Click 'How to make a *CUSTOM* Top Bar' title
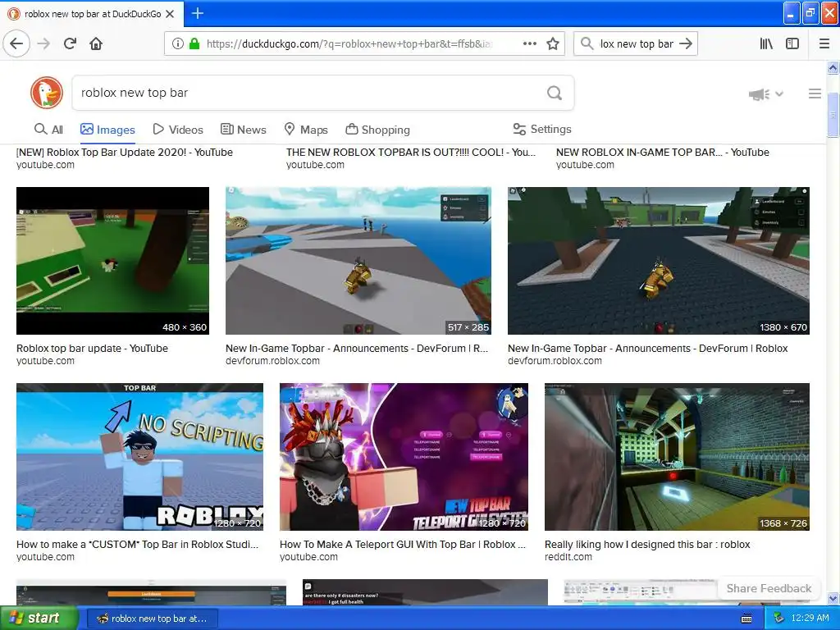 pyautogui.click(x=137, y=545)
